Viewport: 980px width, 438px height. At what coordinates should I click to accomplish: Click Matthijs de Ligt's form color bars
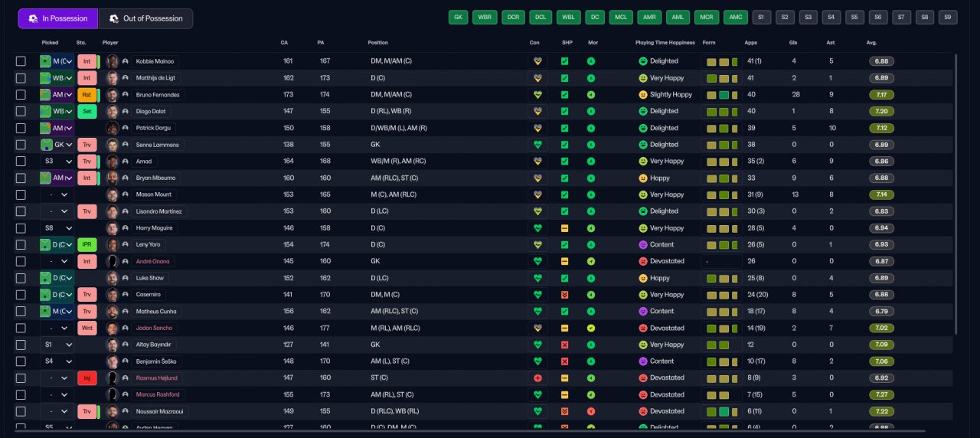(721, 78)
